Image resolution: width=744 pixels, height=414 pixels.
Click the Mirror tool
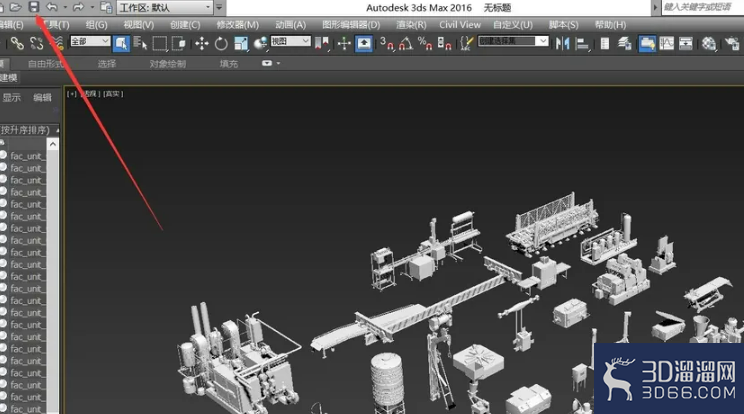[562, 44]
